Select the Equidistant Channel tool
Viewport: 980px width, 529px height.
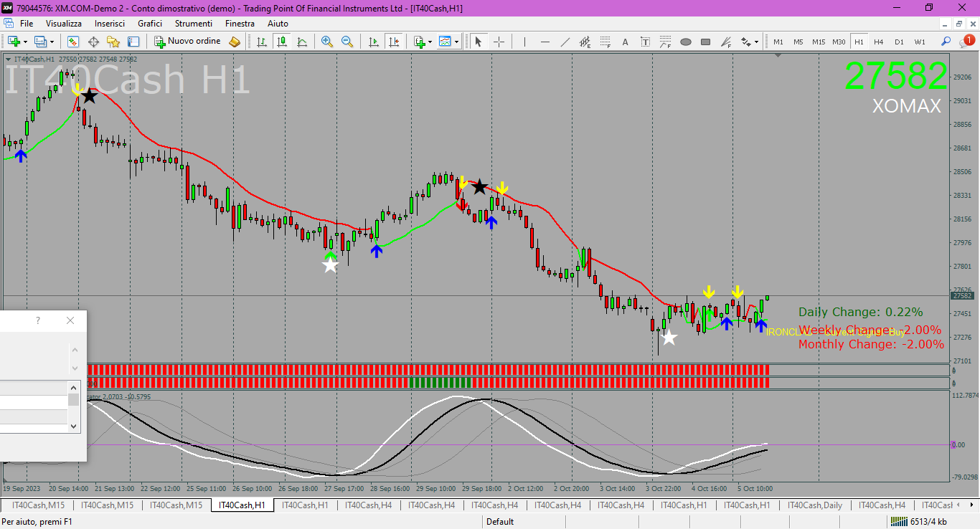(x=585, y=42)
